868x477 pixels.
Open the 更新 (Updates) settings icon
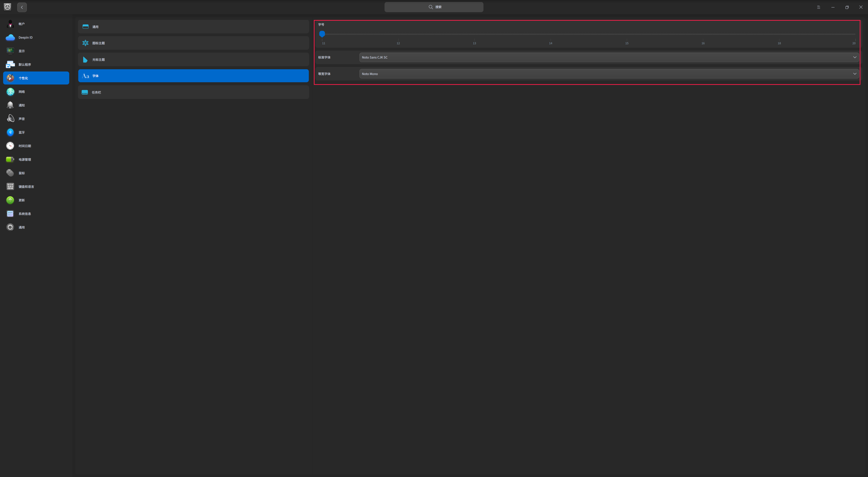(x=10, y=200)
